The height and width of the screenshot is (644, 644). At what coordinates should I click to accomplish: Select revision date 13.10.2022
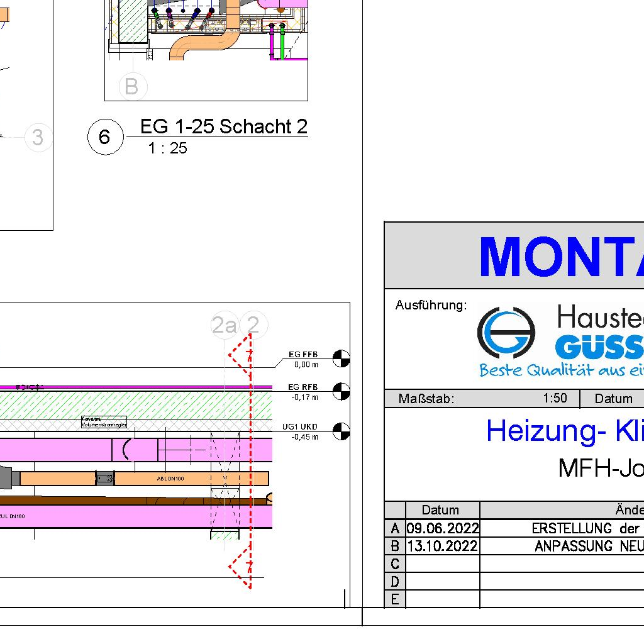tap(442, 545)
